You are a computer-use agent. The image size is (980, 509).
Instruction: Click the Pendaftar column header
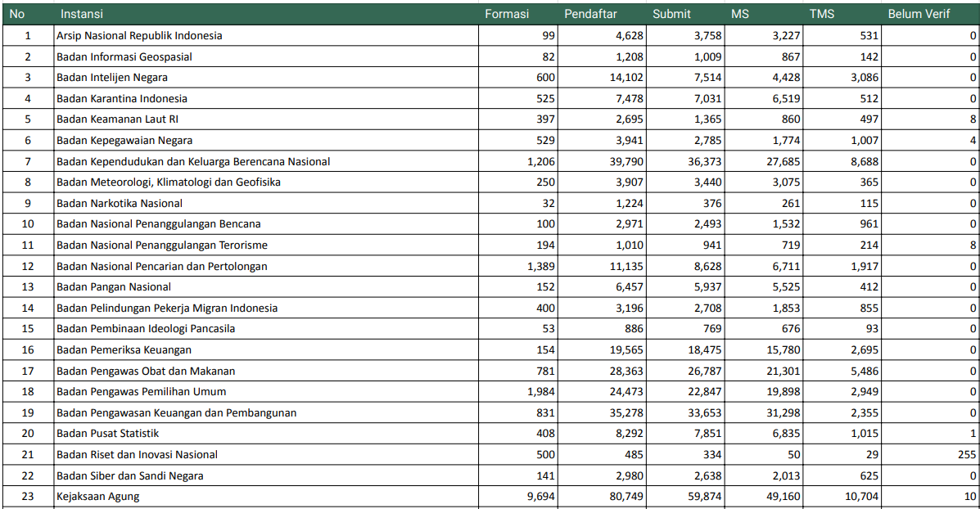tap(601, 14)
